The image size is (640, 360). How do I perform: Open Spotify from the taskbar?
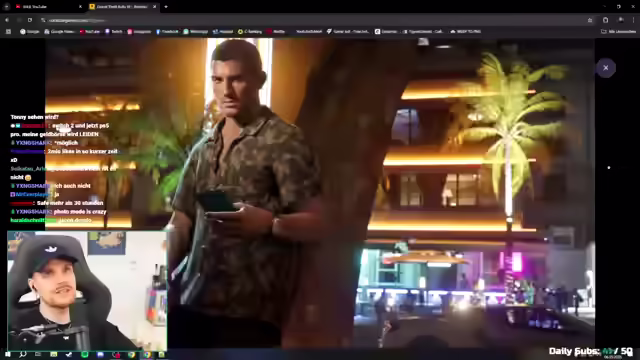(84, 354)
